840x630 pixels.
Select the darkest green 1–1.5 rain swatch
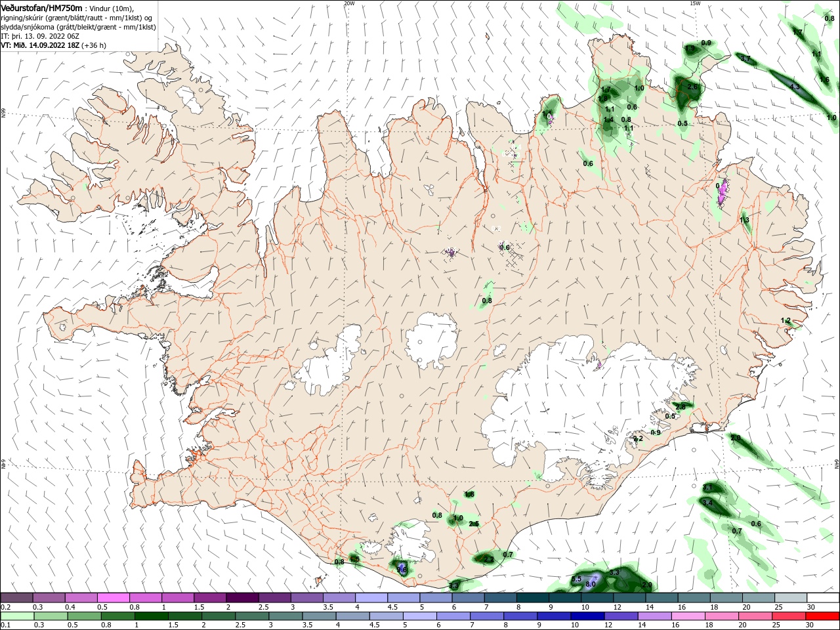pyautogui.click(x=152, y=616)
